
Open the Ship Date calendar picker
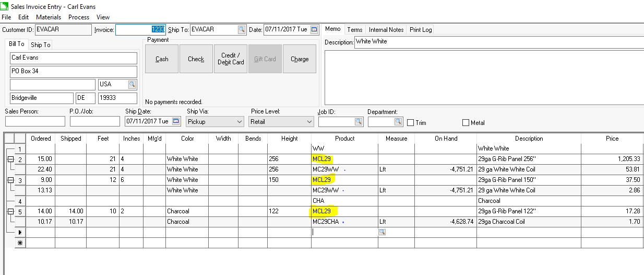pos(176,121)
